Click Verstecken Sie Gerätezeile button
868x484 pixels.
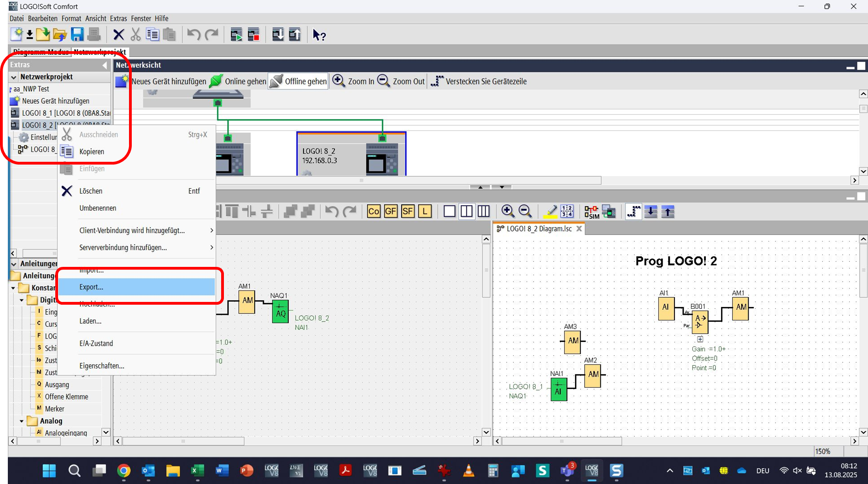tap(479, 81)
